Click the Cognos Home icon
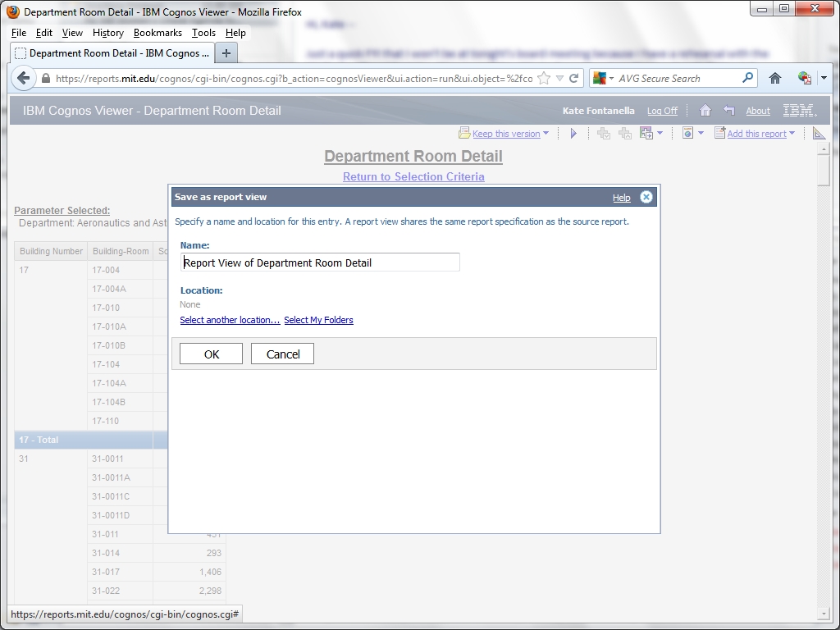The width and height of the screenshot is (840, 630). point(705,111)
